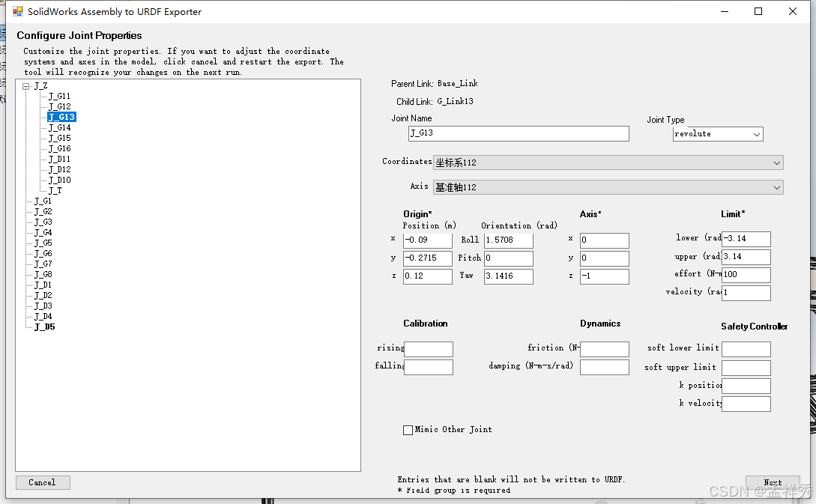Click the k position field
816x504 pixels.
click(x=746, y=386)
